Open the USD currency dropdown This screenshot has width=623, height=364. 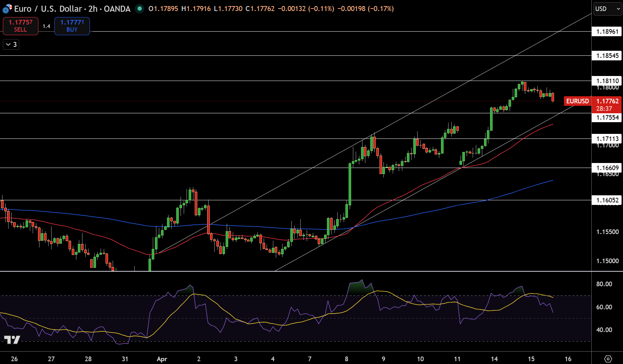coord(607,9)
